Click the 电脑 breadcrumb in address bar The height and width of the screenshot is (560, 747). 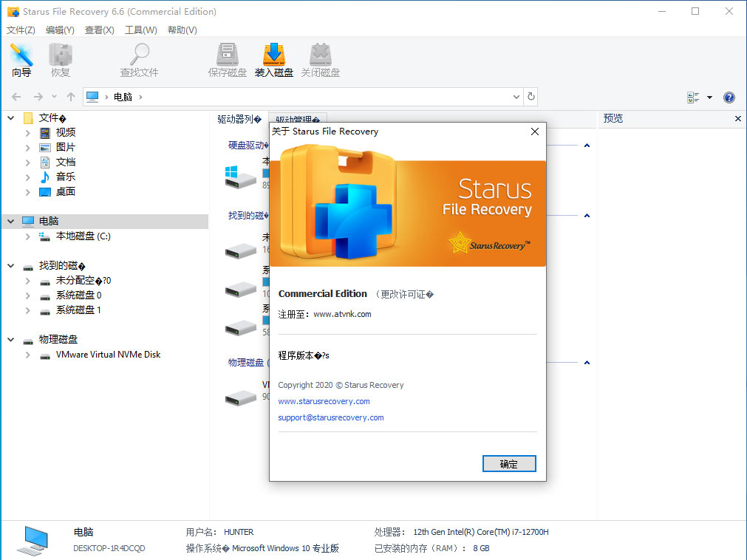tap(123, 97)
